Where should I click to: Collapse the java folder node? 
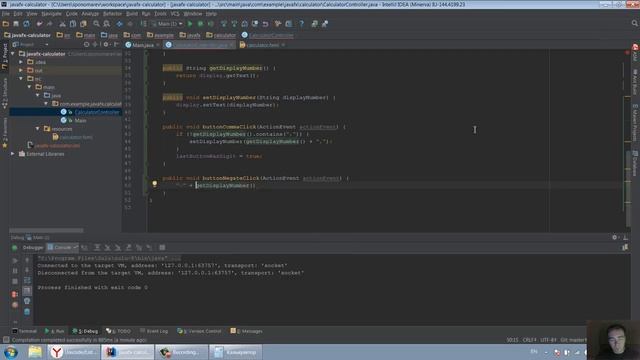tap(38, 95)
